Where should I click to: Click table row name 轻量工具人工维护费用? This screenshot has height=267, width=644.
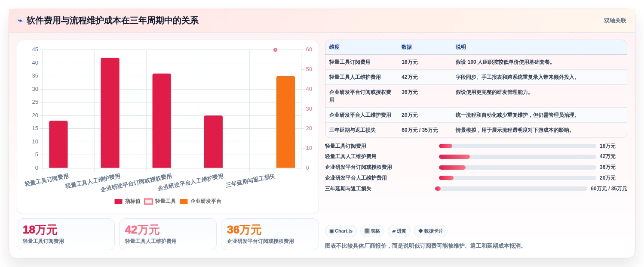click(x=355, y=77)
